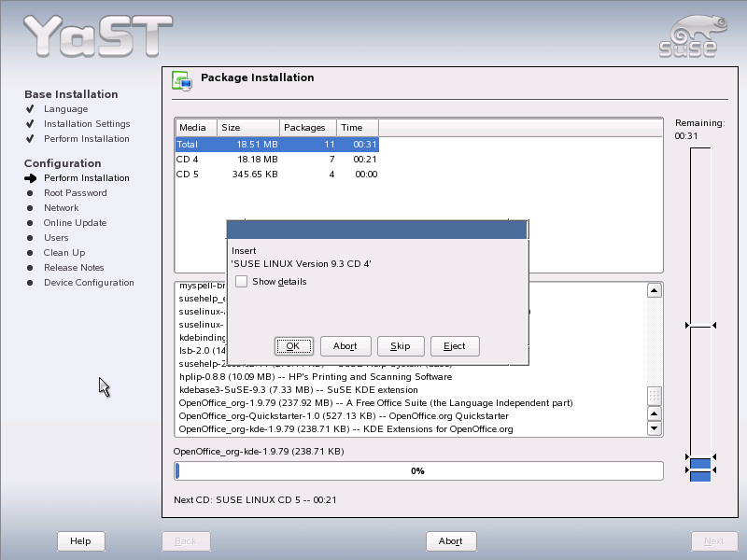Click the bullet icon beside Device Configuration
The width and height of the screenshot is (747, 560).
[30, 283]
